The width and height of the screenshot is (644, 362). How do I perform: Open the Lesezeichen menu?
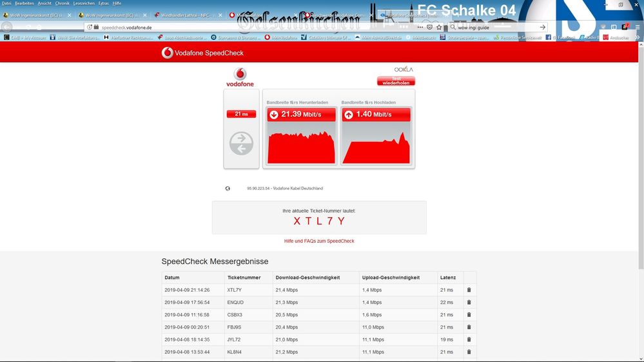84,3
